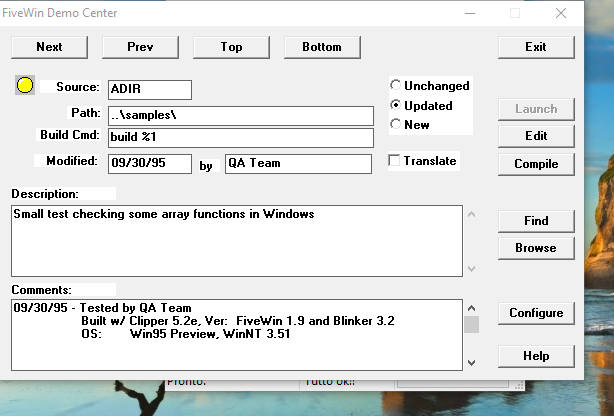614x416 pixels.
Task: Click the Description box down arrow
Action: [471, 269]
